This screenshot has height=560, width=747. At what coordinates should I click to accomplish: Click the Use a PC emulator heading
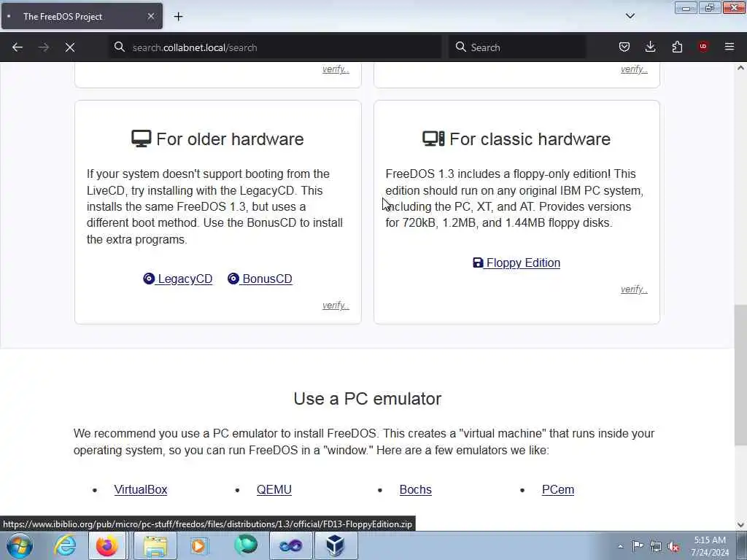pos(368,399)
